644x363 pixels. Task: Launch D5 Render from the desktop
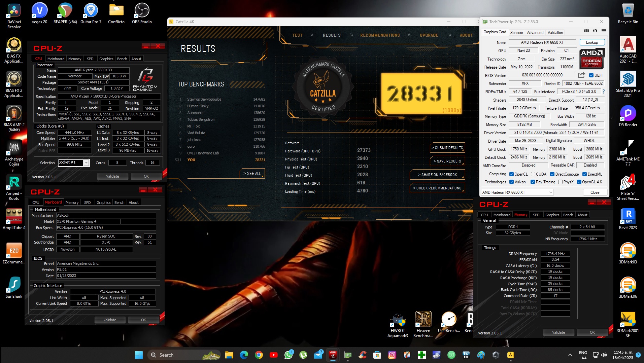pyautogui.click(x=628, y=116)
